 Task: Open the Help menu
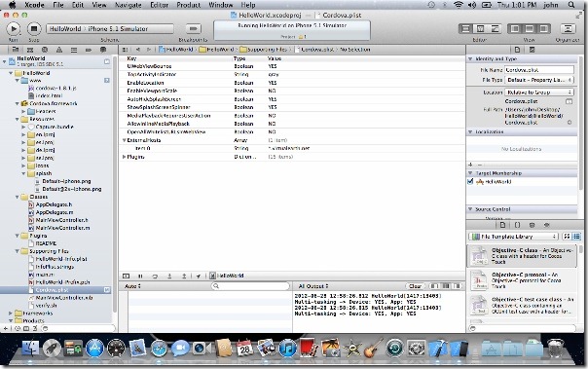point(248,5)
